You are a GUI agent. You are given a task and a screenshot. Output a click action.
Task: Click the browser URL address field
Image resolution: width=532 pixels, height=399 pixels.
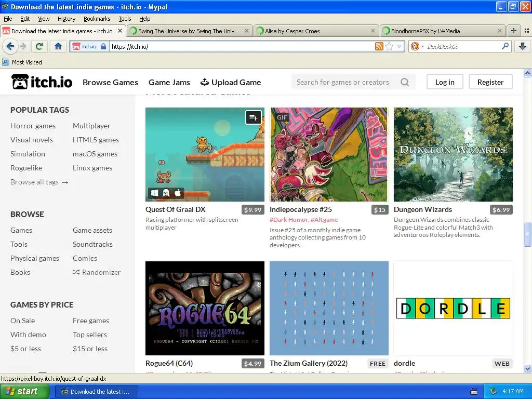242,46
